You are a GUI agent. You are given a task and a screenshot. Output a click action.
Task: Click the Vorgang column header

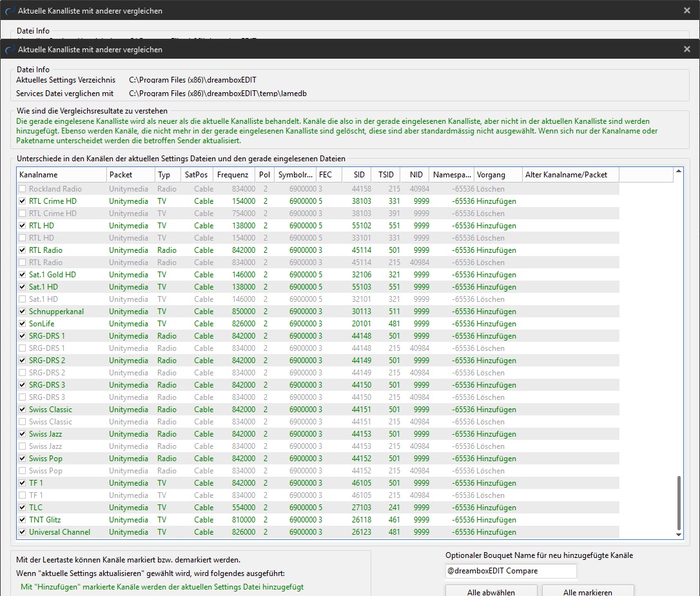pos(498,175)
